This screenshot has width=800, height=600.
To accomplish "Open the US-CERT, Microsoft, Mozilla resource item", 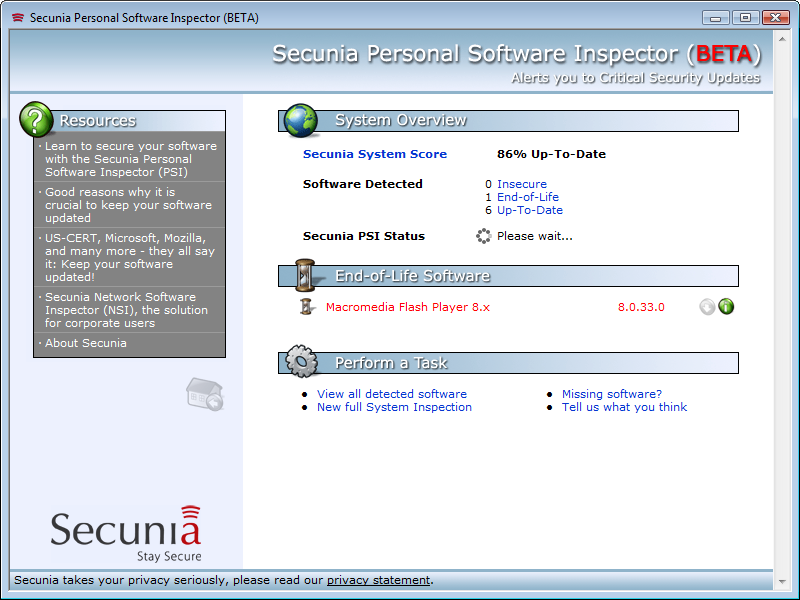I will pos(130,257).
